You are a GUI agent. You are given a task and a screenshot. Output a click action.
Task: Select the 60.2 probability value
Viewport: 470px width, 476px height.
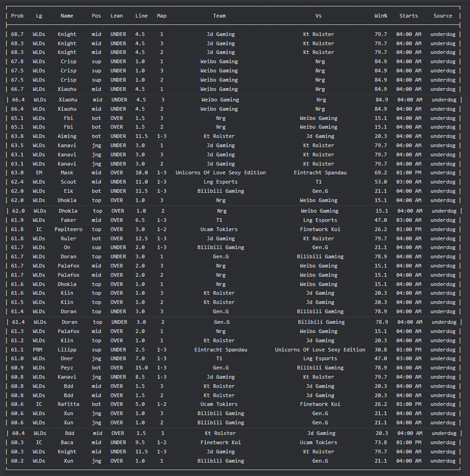coord(18,461)
